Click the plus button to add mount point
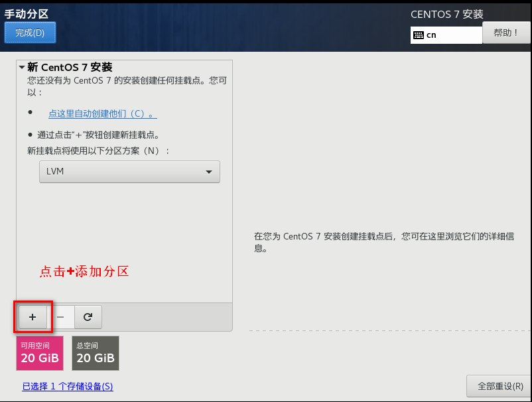Viewport: 532px width, 402px height. click(x=33, y=317)
